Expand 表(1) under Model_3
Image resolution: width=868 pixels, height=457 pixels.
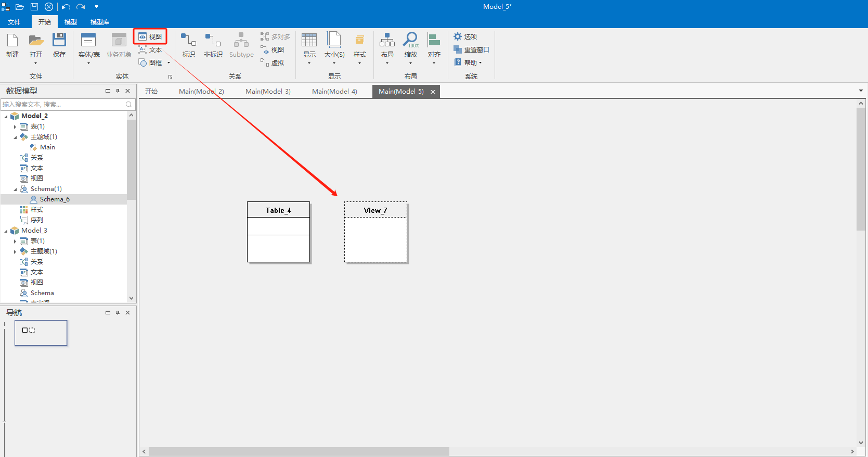pos(15,241)
